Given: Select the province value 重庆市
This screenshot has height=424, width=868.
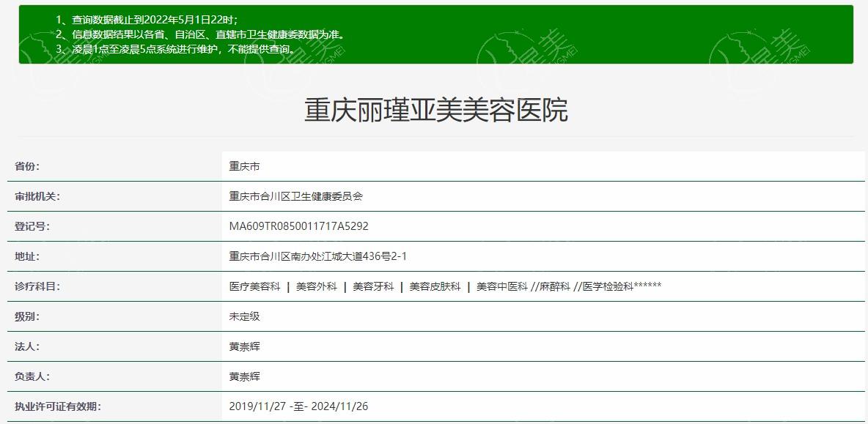Looking at the screenshot, I should [244, 165].
